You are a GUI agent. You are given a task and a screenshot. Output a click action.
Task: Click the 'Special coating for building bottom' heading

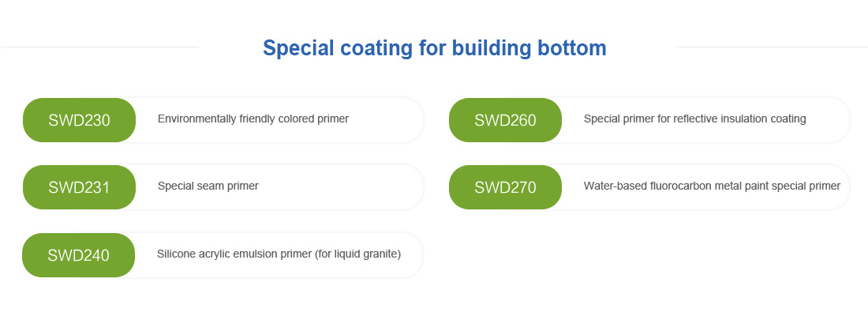(x=435, y=47)
